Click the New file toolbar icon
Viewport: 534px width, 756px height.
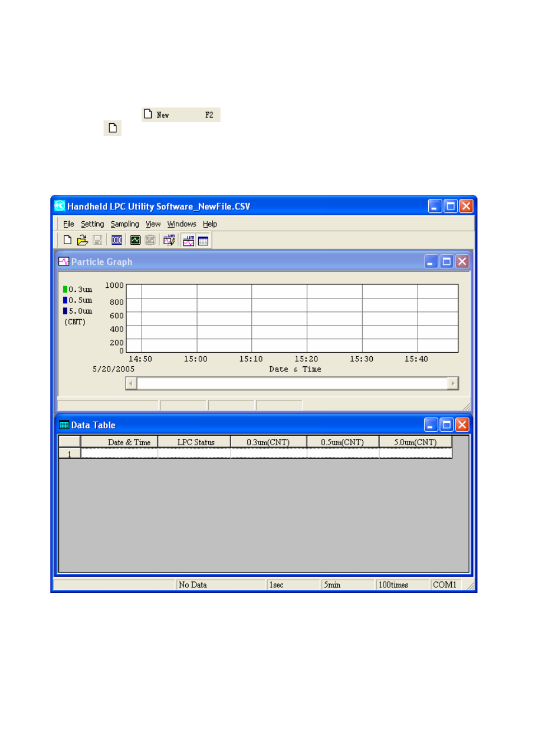[x=68, y=240]
